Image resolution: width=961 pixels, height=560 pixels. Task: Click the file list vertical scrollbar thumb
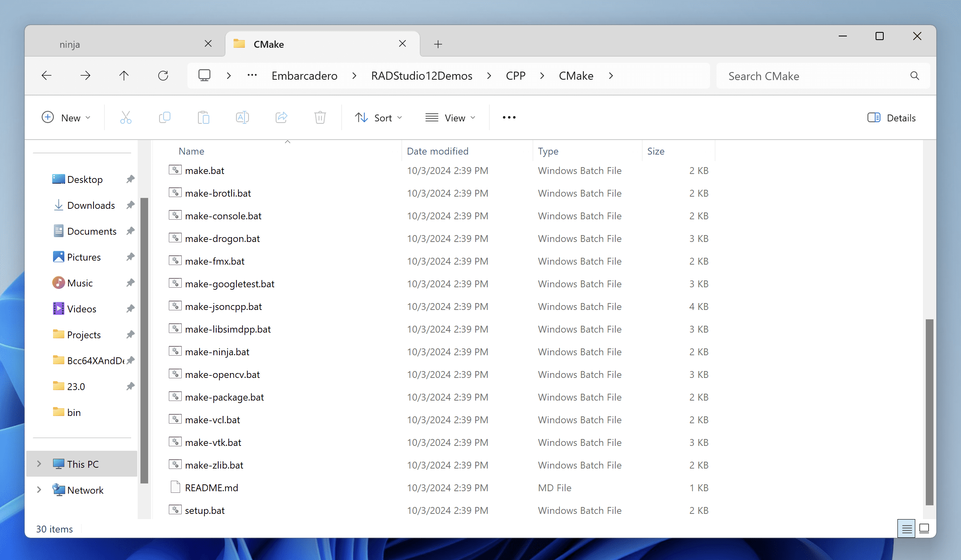point(929,412)
